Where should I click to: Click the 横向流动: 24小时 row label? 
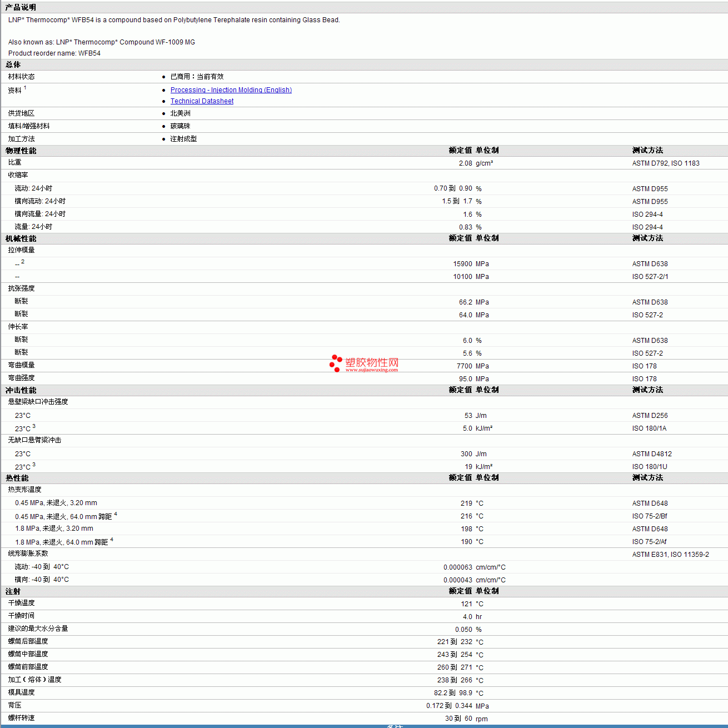point(40,201)
